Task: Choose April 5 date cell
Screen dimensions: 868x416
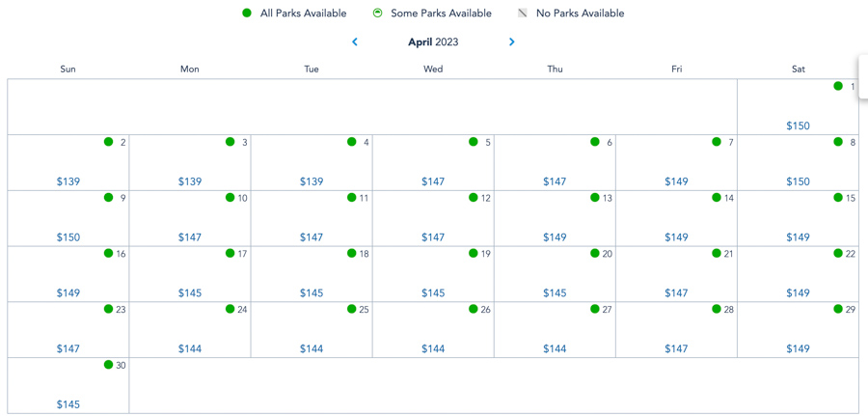Action: coord(433,162)
